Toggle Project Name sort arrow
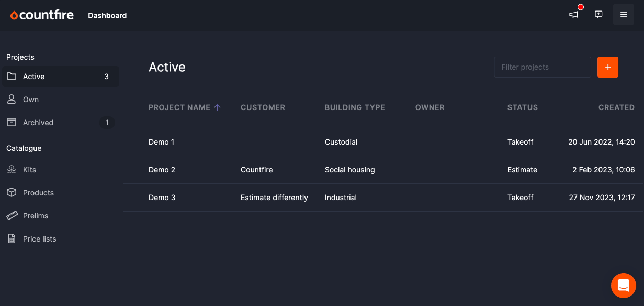The image size is (644, 306). (218, 107)
